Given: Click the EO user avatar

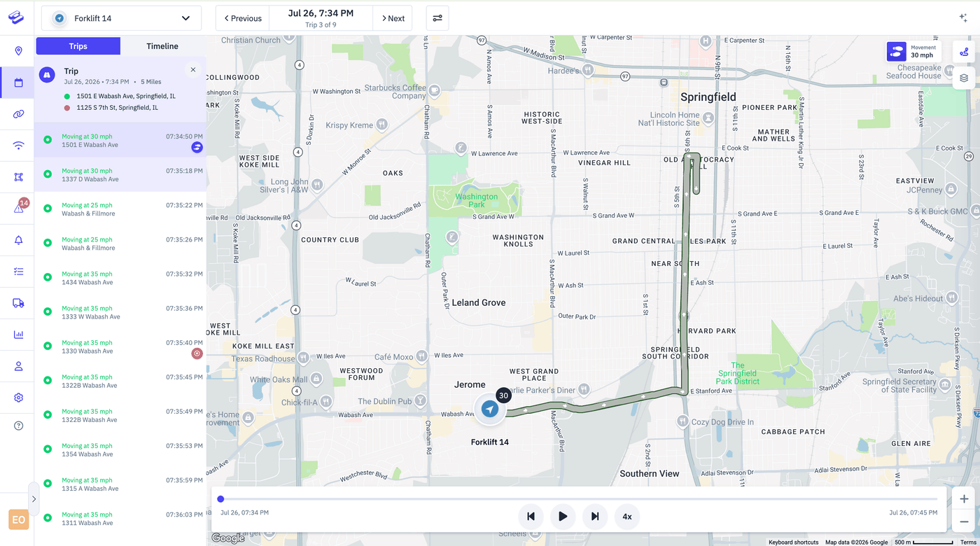Looking at the screenshot, I should point(18,520).
